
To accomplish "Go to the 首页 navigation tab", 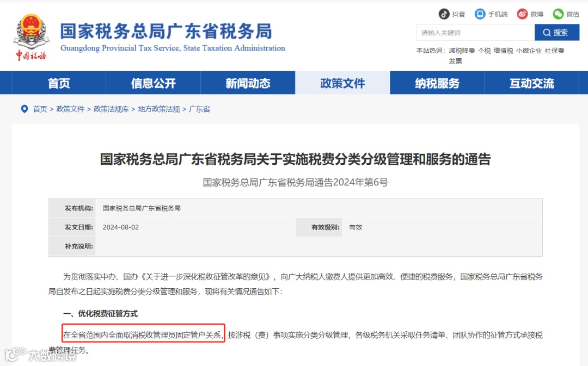I will pyautogui.click(x=59, y=83).
